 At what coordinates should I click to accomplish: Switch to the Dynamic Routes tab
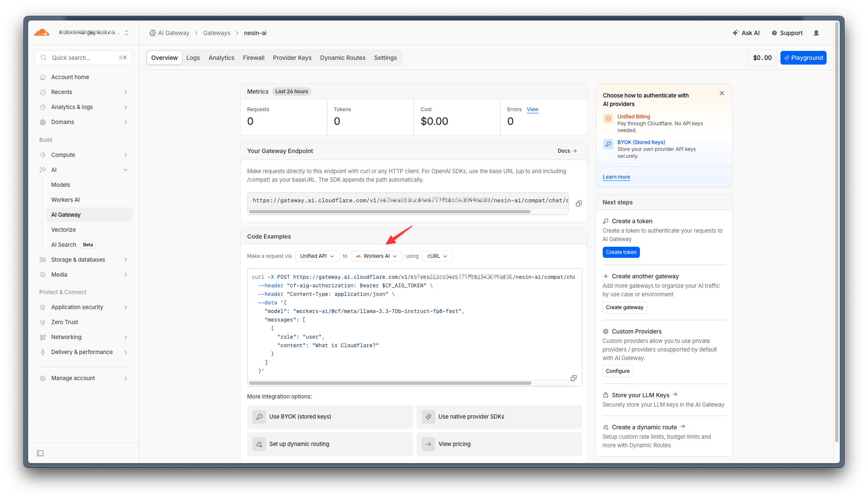pyautogui.click(x=343, y=58)
